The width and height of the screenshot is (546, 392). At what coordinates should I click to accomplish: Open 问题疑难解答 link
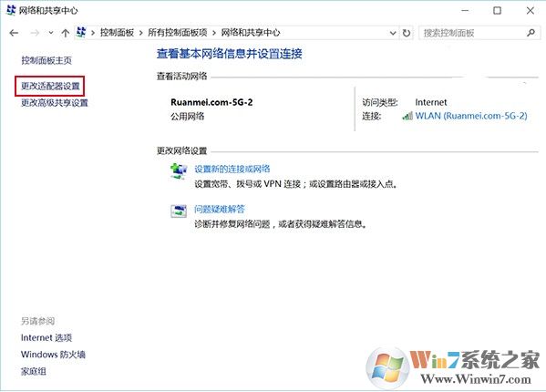[x=220, y=210]
